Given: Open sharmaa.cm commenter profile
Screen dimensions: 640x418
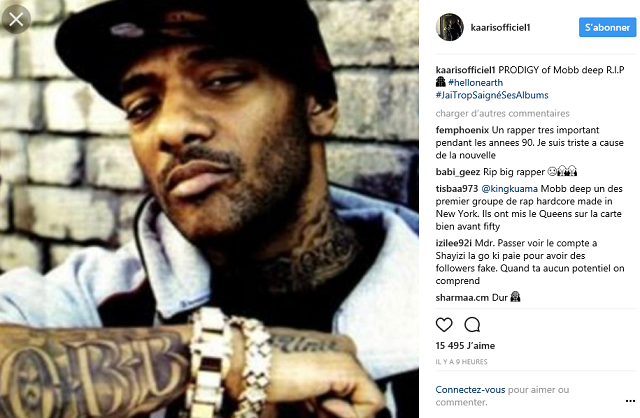Looking at the screenshot, I should pos(462,298).
